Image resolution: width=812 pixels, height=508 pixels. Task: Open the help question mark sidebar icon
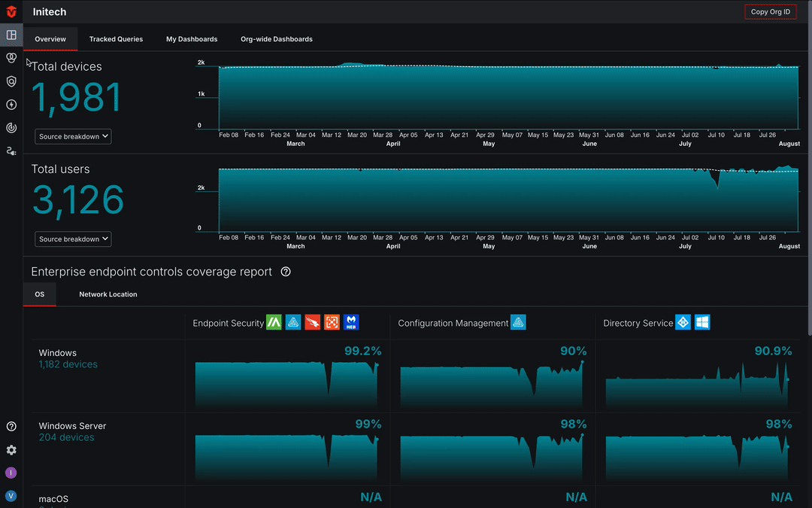11,426
